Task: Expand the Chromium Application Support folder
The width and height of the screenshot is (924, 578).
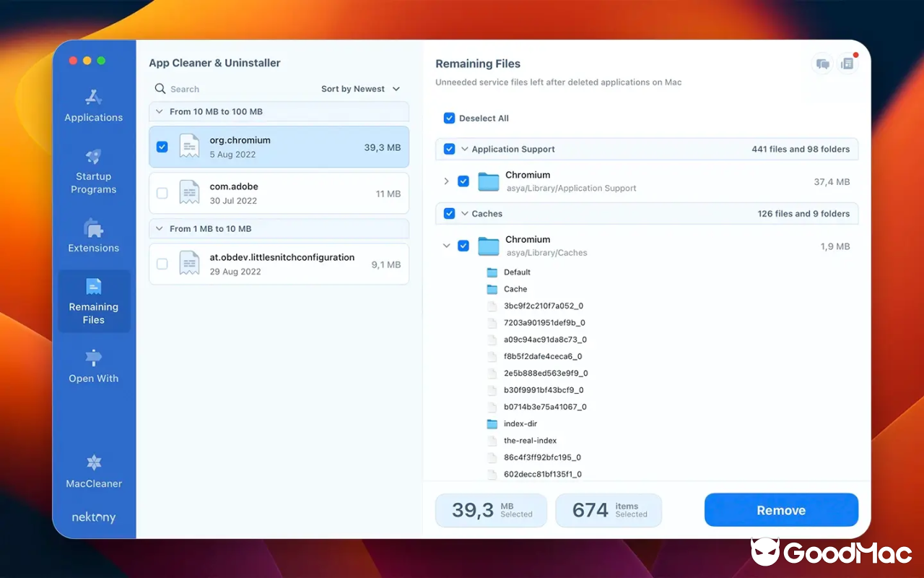Action: (x=448, y=181)
